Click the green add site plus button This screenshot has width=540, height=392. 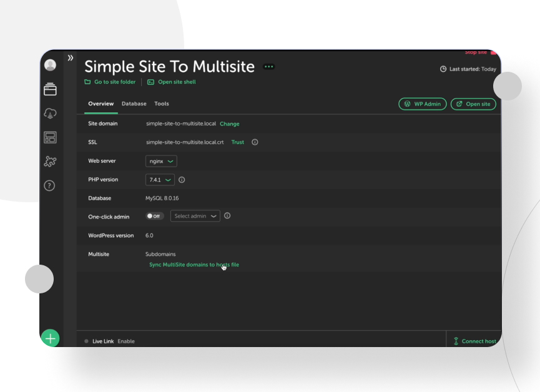pyautogui.click(x=51, y=338)
